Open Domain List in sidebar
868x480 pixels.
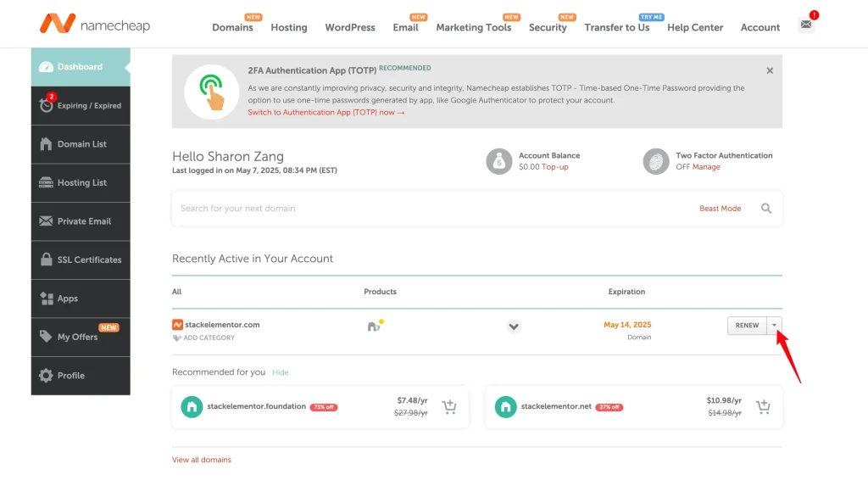coord(81,144)
